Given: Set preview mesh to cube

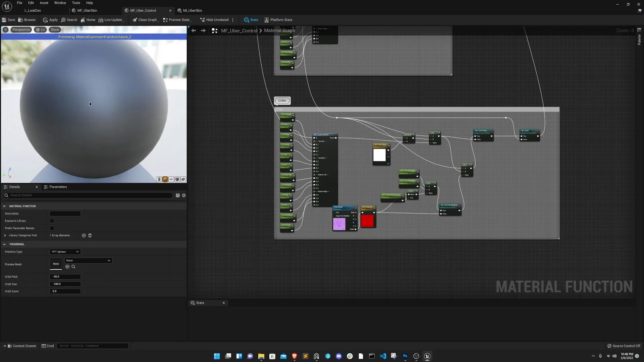Looking at the screenshot, I should click(x=177, y=179).
